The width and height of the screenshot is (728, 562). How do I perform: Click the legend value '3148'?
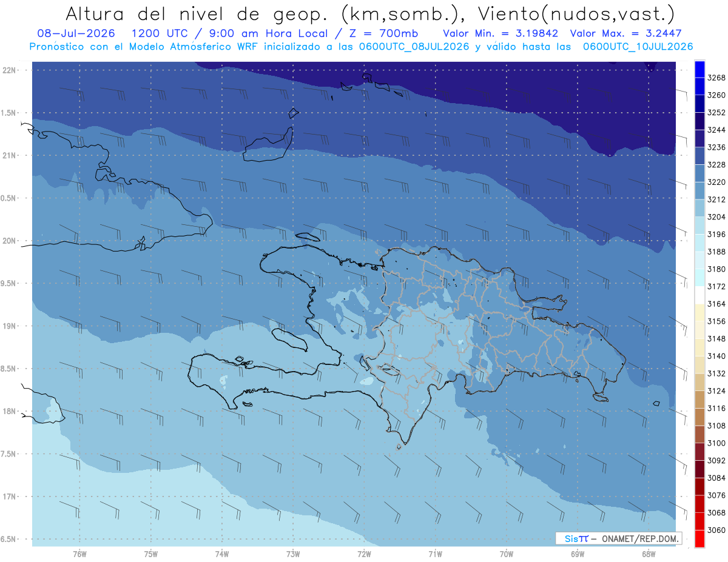click(x=716, y=339)
